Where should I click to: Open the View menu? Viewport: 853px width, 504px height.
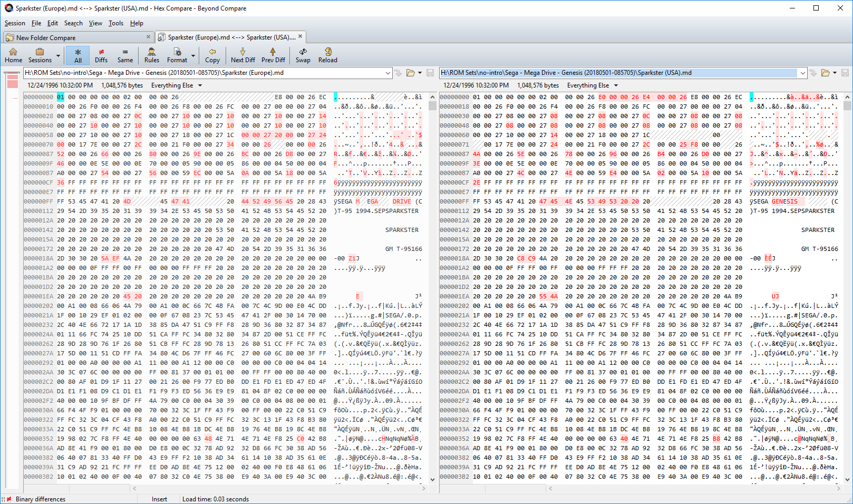pyautogui.click(x=95, y=23)
